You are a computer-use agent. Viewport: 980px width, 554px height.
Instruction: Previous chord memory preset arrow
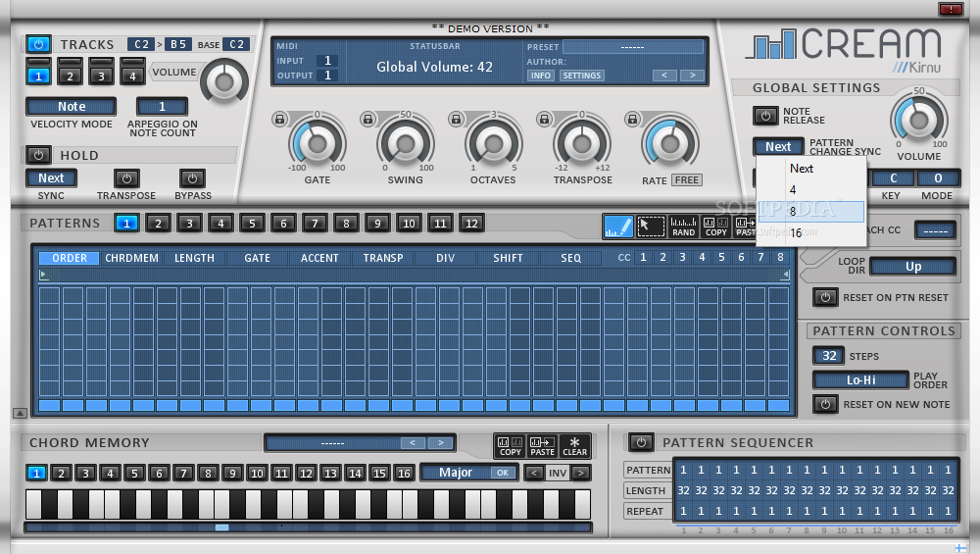pos(413,442)
